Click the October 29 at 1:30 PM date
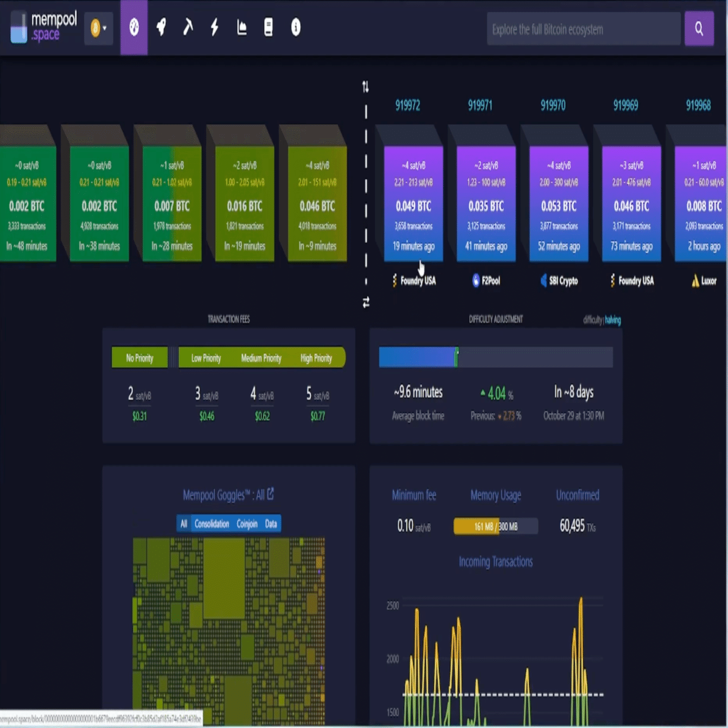The width and height of the screenshot is (728, 728). 574,416
